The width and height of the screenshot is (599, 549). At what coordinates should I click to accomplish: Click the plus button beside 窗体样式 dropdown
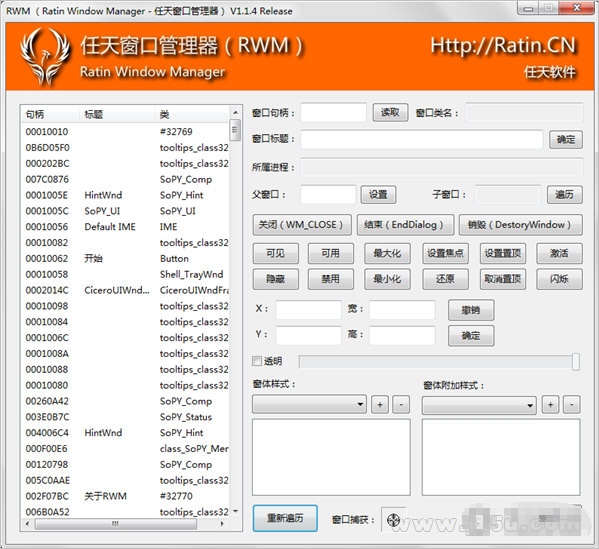tap(380, 405)
